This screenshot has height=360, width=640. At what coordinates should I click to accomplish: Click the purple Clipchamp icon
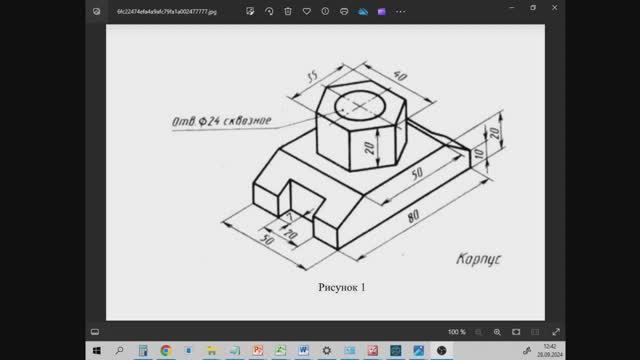tap(382, 11)
